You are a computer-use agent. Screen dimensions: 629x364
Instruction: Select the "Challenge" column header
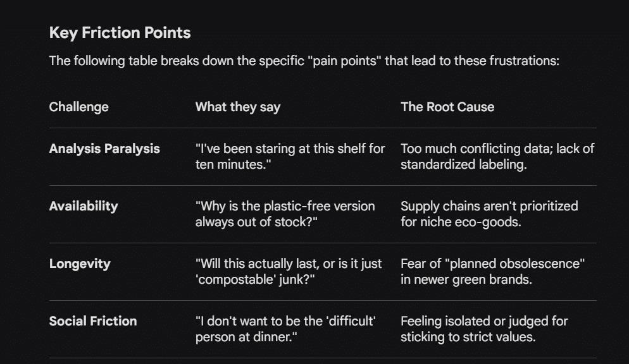[78, 107]
